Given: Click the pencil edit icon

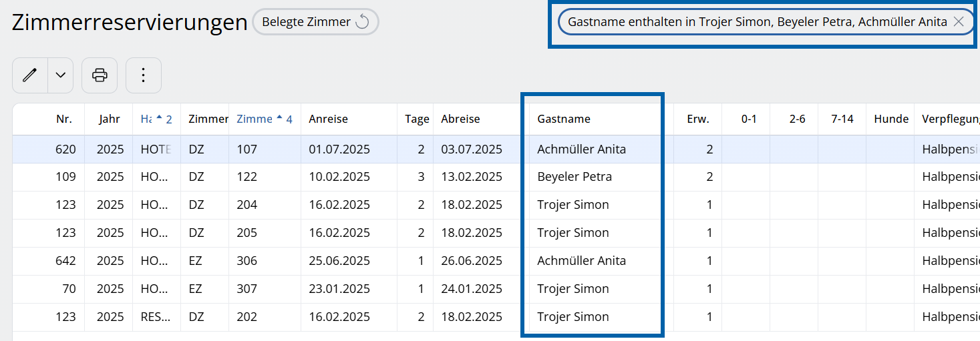Looking at the screenshot, I should tap(29, 75).
